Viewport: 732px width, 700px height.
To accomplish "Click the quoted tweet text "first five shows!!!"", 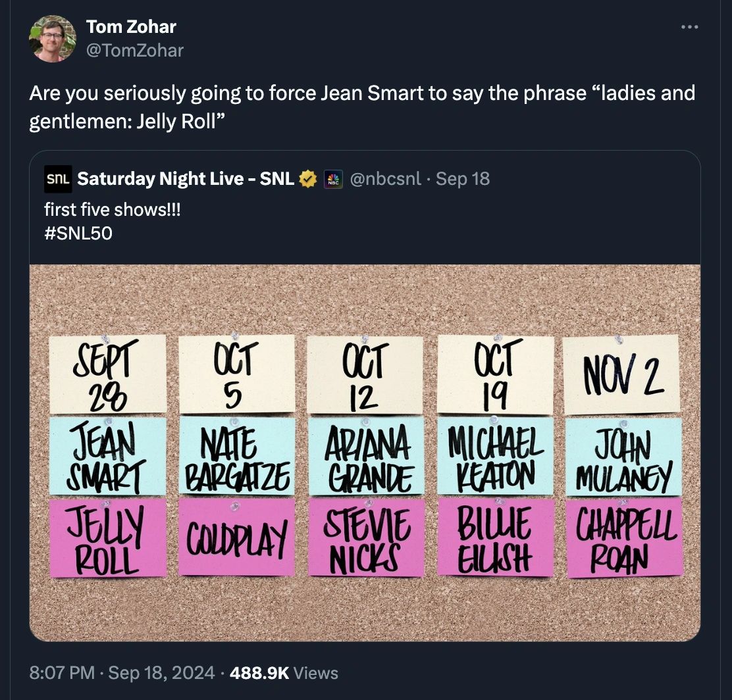I will (x=112, y=210).
